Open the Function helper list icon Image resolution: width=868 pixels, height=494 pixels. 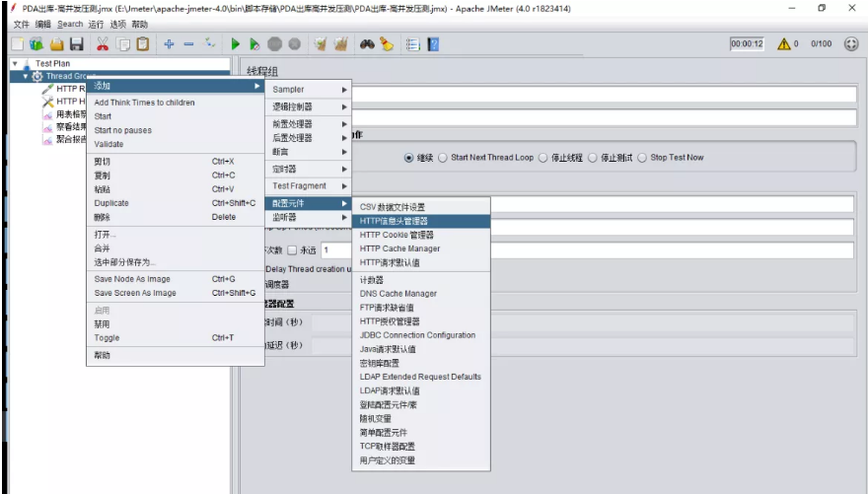pos(413,44)
